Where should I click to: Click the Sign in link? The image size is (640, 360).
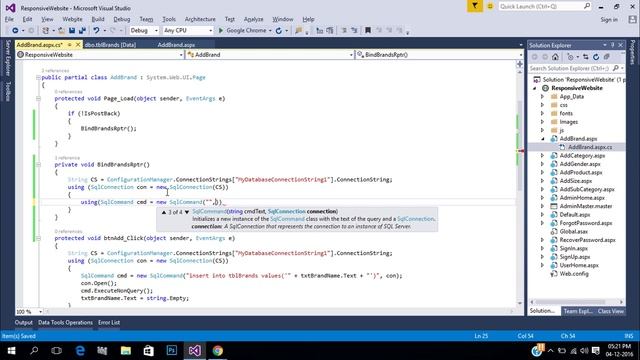609,19
